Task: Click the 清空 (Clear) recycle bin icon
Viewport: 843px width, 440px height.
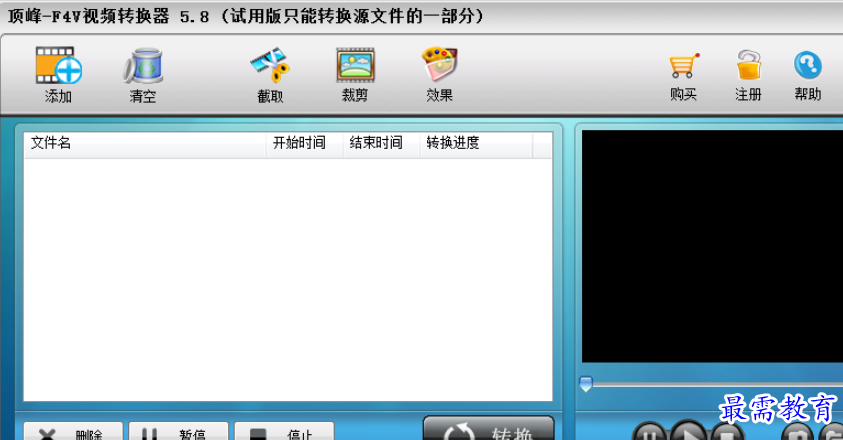Action: point(143,66)
